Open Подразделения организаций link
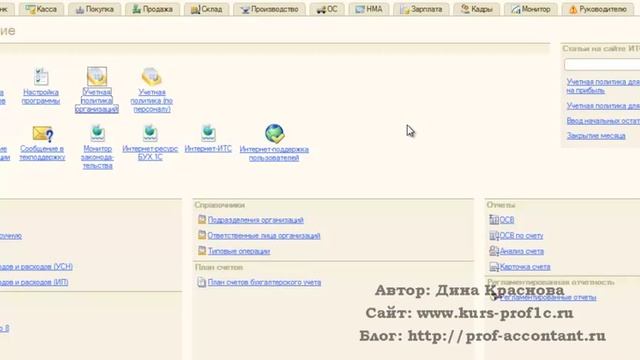640x360 pixels. tap(256, 220)
